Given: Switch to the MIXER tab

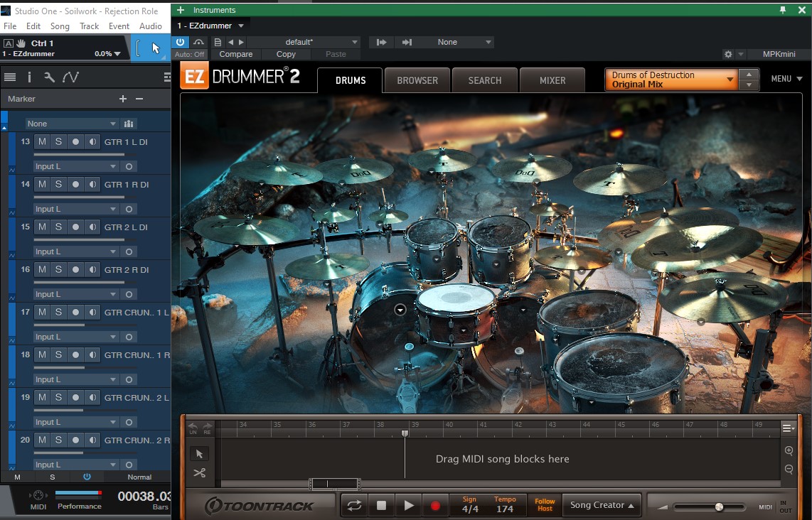Looking at the screenshot, I should click(552, 80).
